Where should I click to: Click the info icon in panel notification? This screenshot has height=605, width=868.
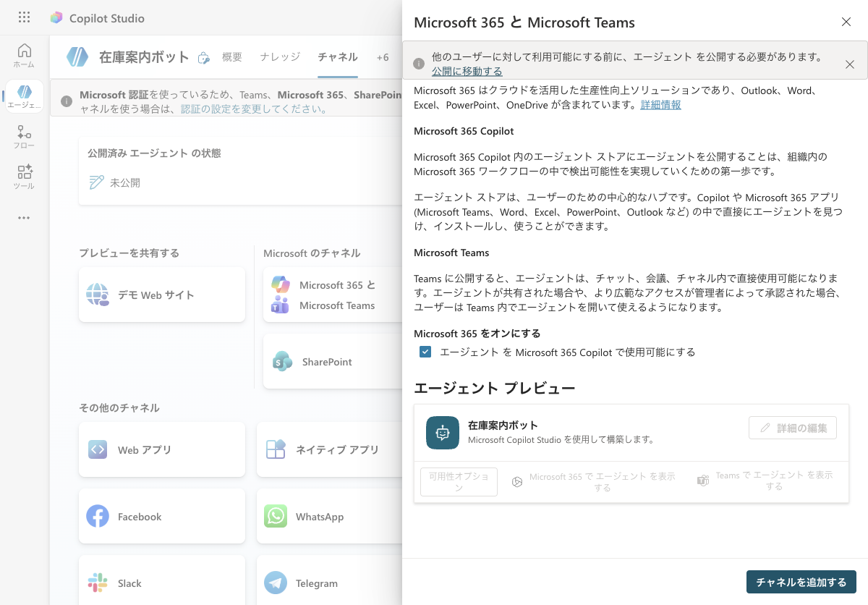[x=419, y=64]
